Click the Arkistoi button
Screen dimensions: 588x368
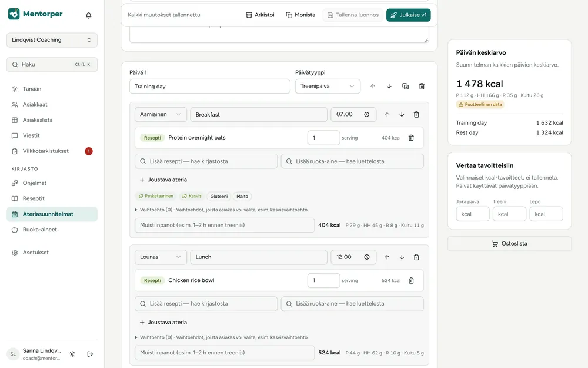[260, 15]
